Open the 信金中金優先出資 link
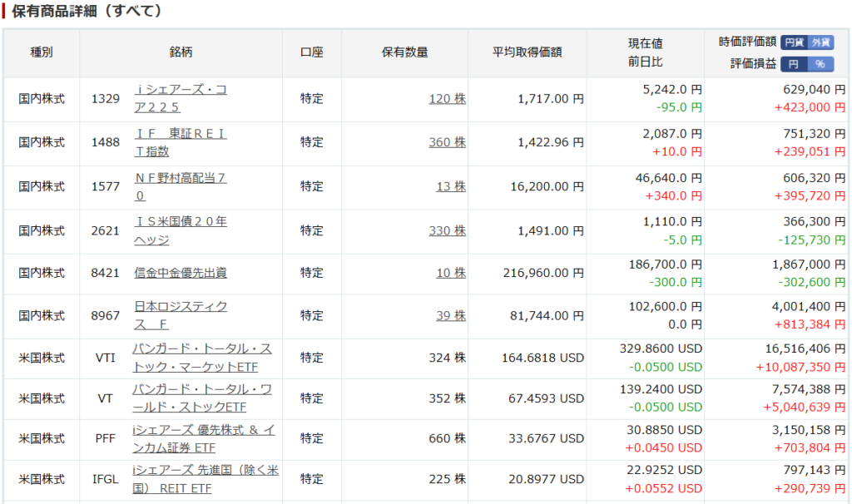This screenshot has width=852, height=504. (180, 273)
